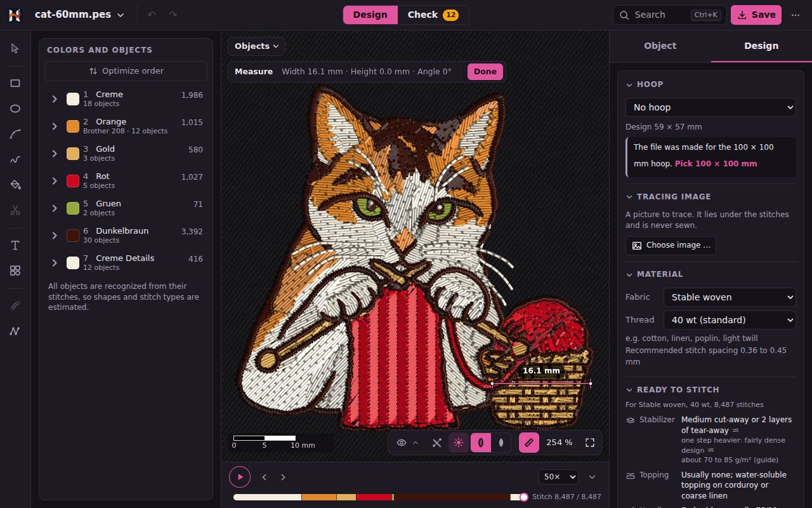Screen dimensions: 812x508
Task: Select the Text tool
Action: 15,245
